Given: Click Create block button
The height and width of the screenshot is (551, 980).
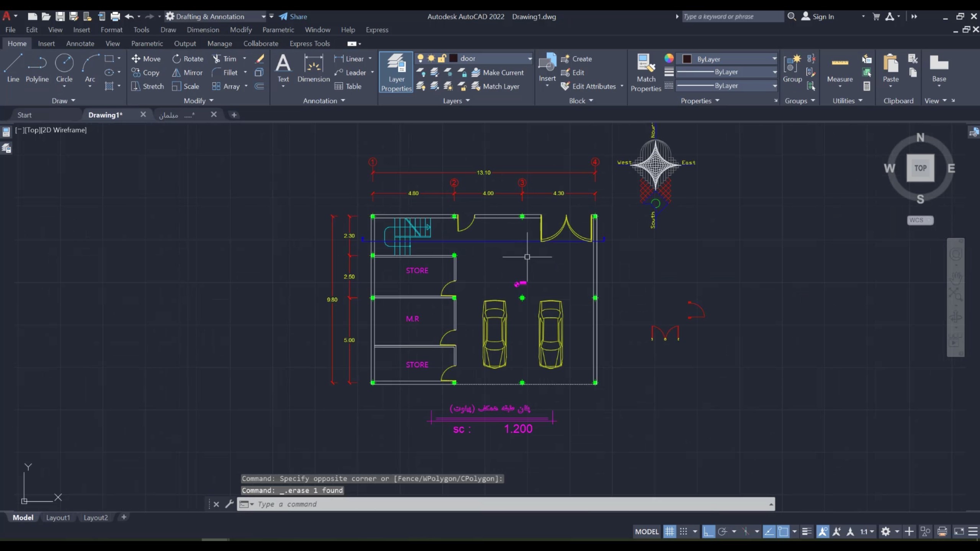Looking at the screenshot, I should (x=576, y=59).
